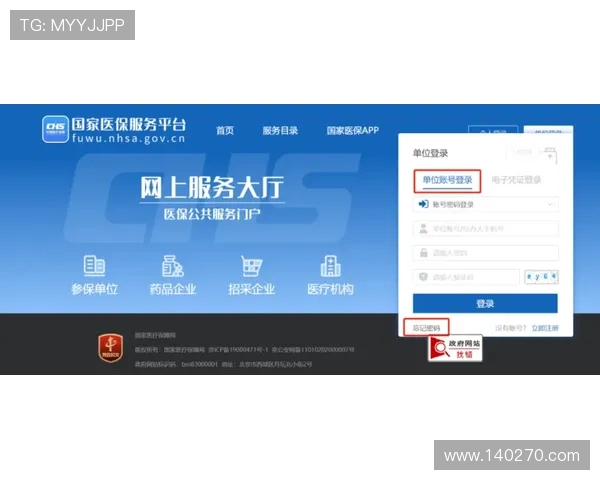Viewport: 600px width, 480px height.
Task: Click the 政府网站找错 badge
Action: [x=455, y=348]
